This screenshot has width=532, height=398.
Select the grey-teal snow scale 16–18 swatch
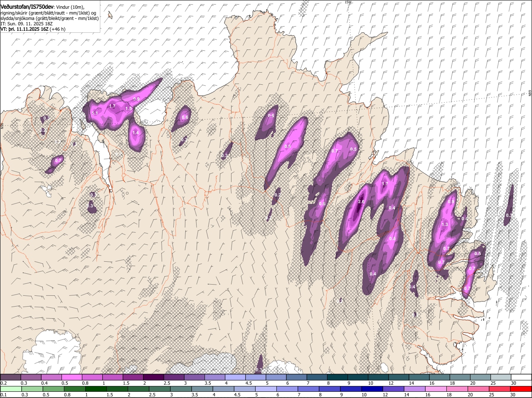point(440,377)
